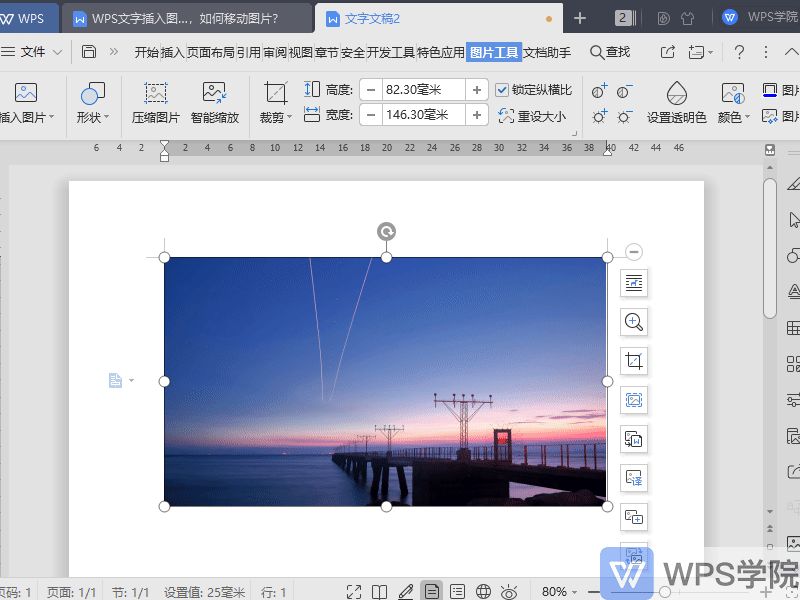Expand the Crop dropdown arrow
The height and width of the screenshot is (600, 800).
coord(289,117)
